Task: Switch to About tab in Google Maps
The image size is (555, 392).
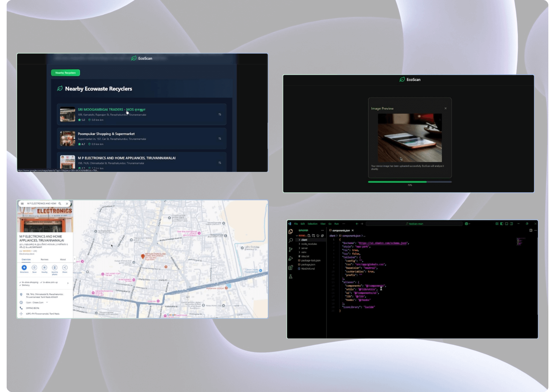Action: coord(63,259)
